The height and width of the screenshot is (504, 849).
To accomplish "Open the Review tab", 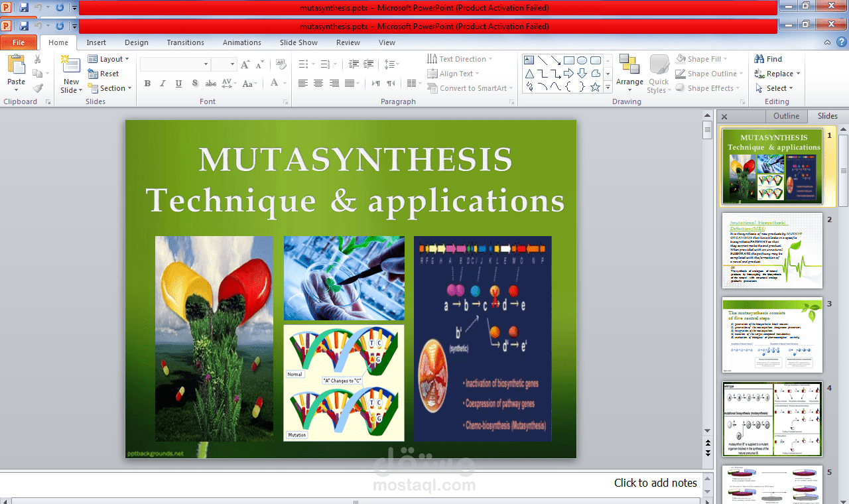I will (x=348, y=42).
